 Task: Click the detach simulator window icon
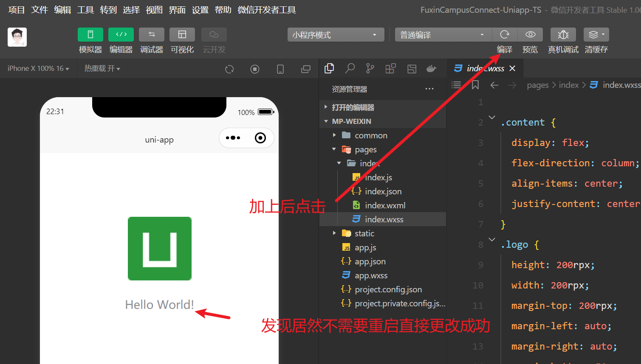(306, 69)
